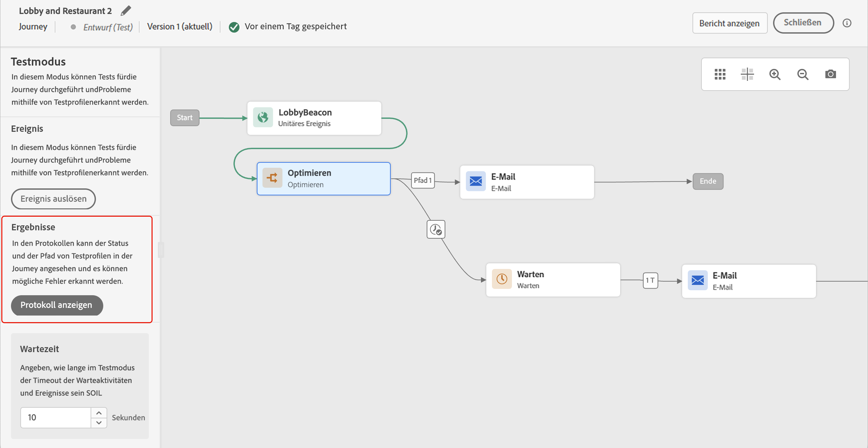
Task: Toggle the canvas grid view icon
Action: click(720, 74)
